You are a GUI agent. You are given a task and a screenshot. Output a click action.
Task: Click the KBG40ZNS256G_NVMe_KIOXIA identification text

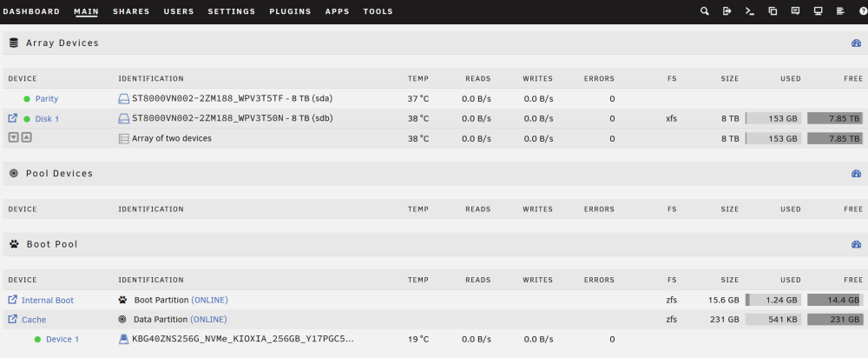242,339
